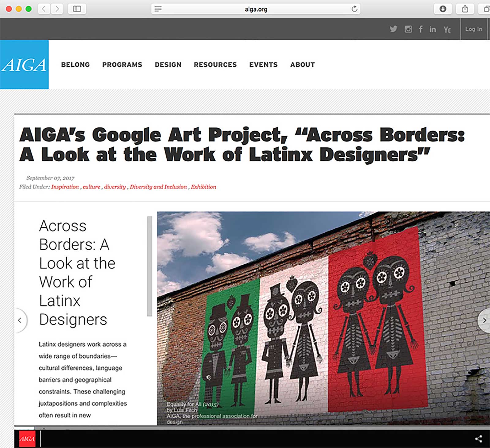The height and width of the screenshot is (448, 490).
Task: Open the PROGRAMS menu
Action: 122,65
